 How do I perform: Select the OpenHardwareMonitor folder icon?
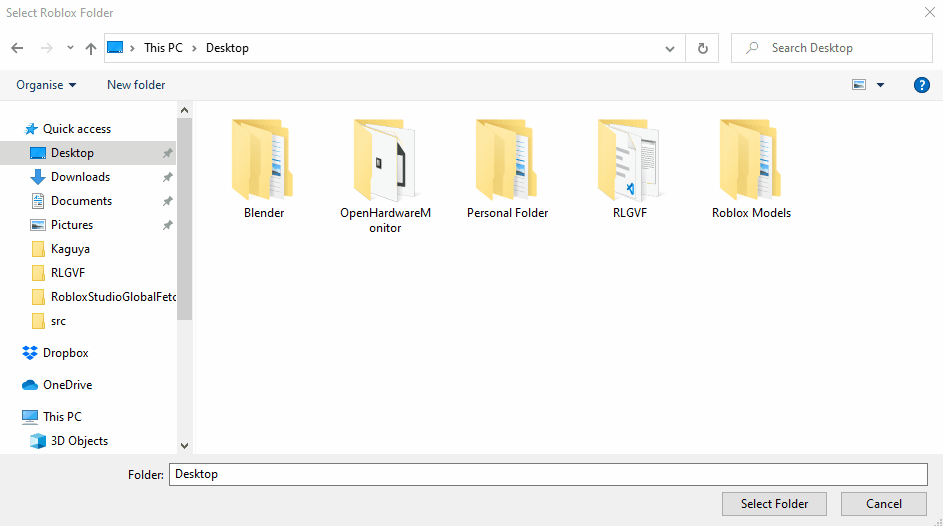[x=385, y=160]
